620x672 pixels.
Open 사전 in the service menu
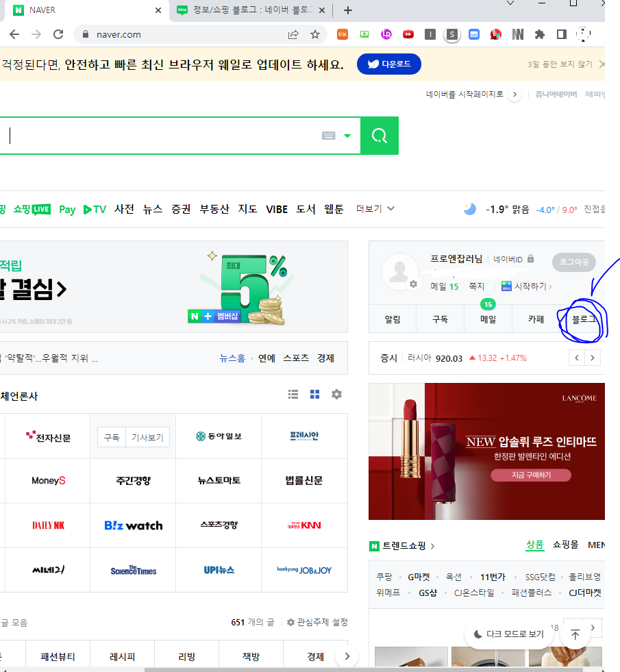(x=124, y=209)
